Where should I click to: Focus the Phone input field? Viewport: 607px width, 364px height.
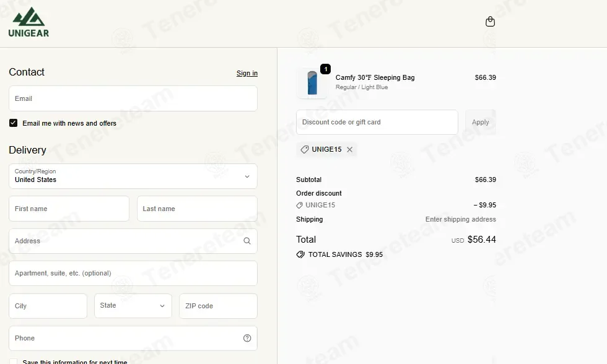133,338
